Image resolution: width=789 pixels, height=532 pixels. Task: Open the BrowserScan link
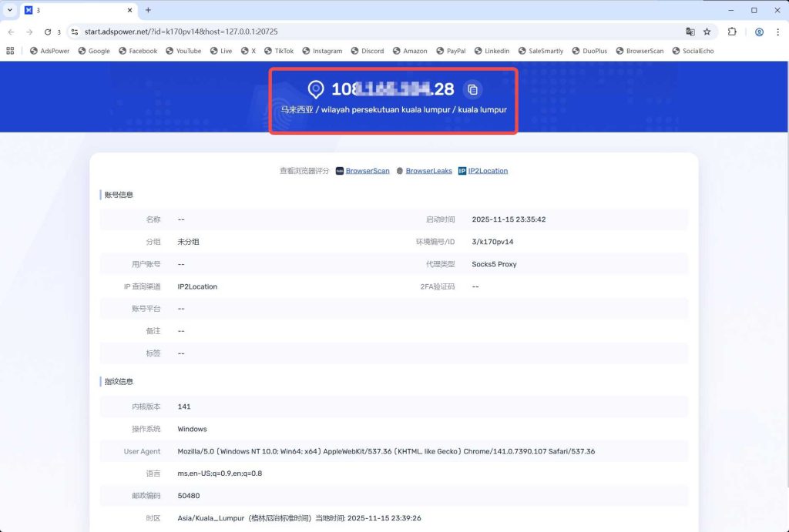point(367,171)
